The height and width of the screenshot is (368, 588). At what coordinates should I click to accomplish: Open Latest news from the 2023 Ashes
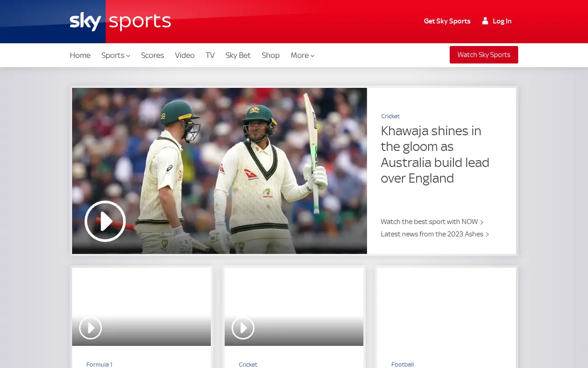point(435,234)
